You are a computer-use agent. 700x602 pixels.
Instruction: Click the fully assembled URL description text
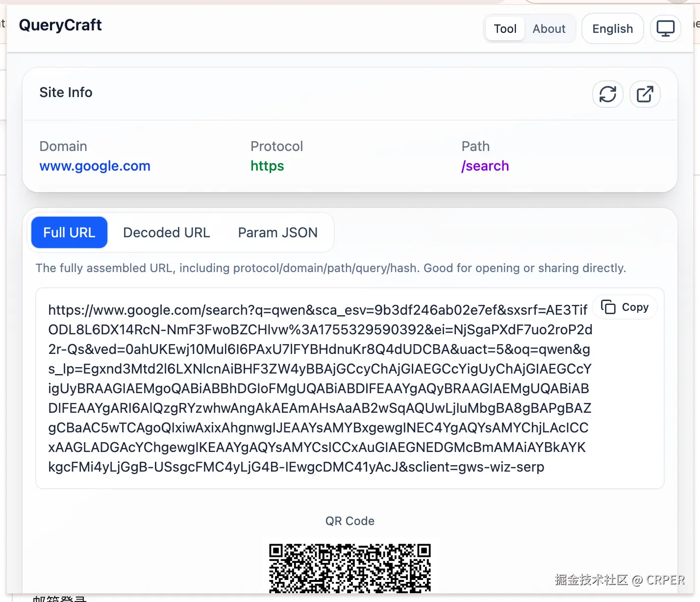click(x=331, y=268)
